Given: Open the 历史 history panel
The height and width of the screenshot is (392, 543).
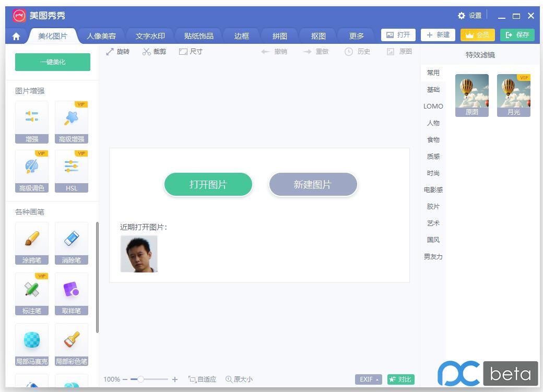Looking at the screenshot, I should (x=357, y=52).
